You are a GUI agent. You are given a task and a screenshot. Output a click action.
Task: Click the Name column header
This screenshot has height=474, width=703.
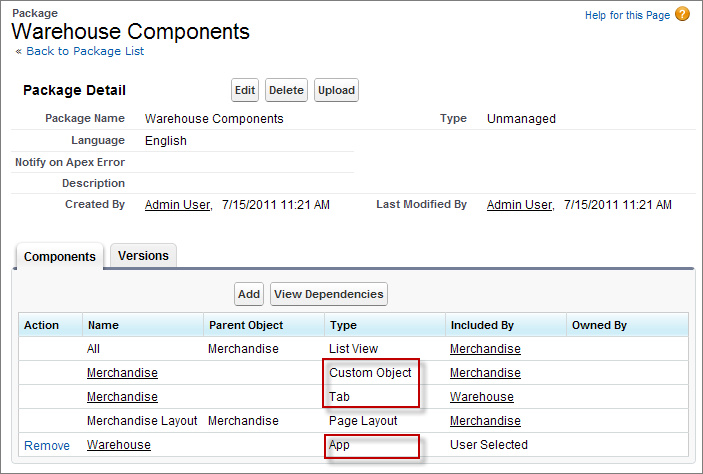pos(143,325)
